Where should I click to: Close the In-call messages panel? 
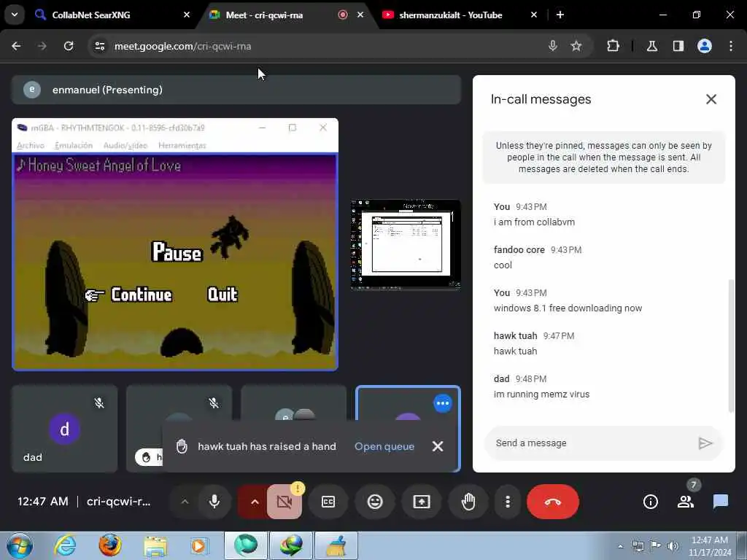click(x=711, y=99)
